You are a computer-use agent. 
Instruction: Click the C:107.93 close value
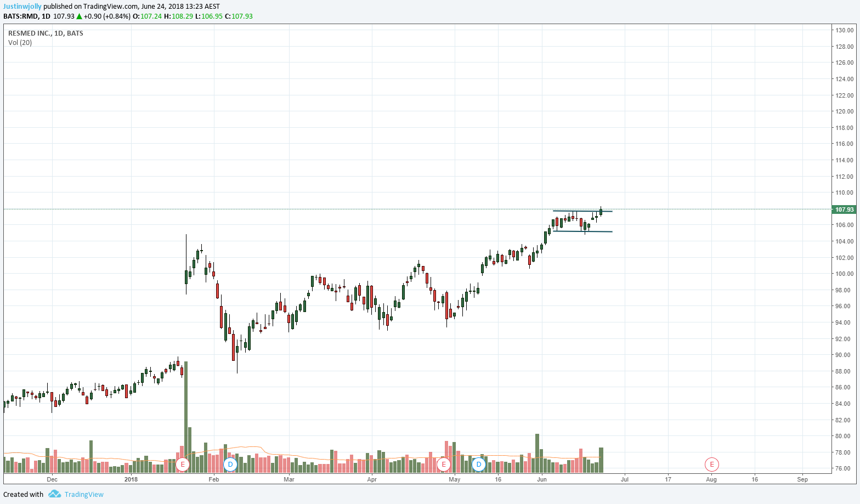tap(239, 16)
